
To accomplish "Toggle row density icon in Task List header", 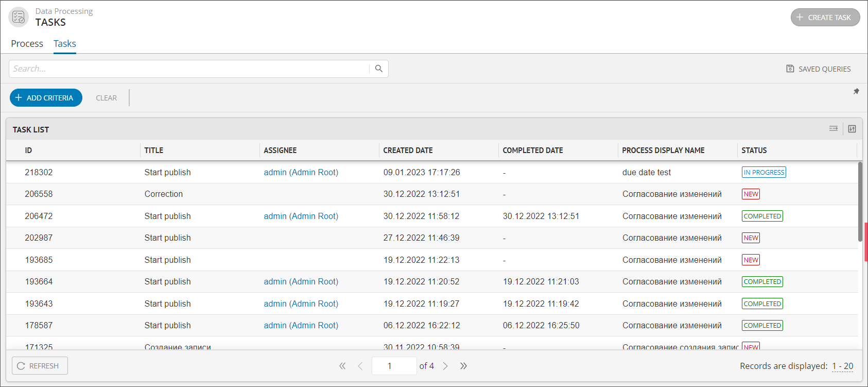I will [x=834, y=129].
